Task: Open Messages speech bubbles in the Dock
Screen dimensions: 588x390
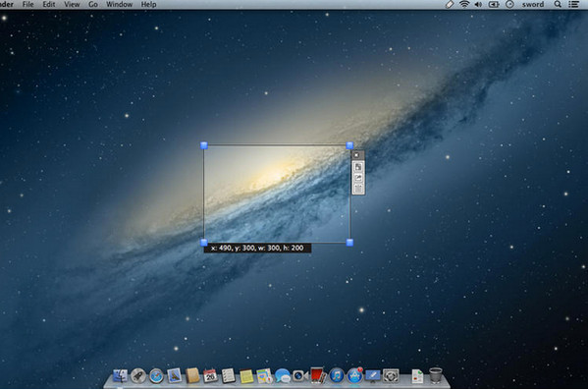Action: (283, 375)
